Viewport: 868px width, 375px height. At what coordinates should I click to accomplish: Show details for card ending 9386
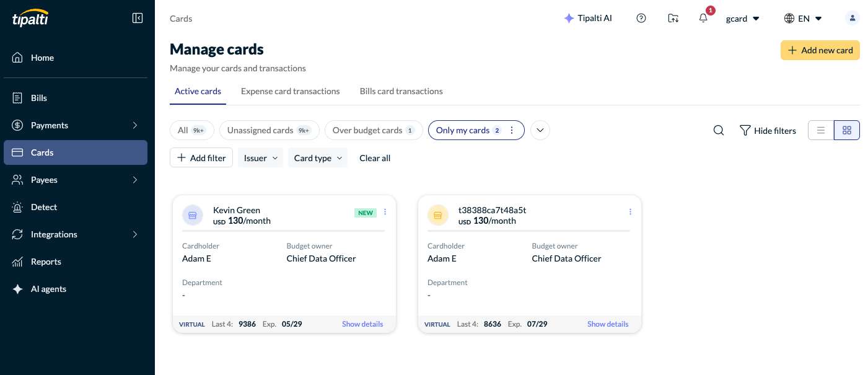(362, 324)
